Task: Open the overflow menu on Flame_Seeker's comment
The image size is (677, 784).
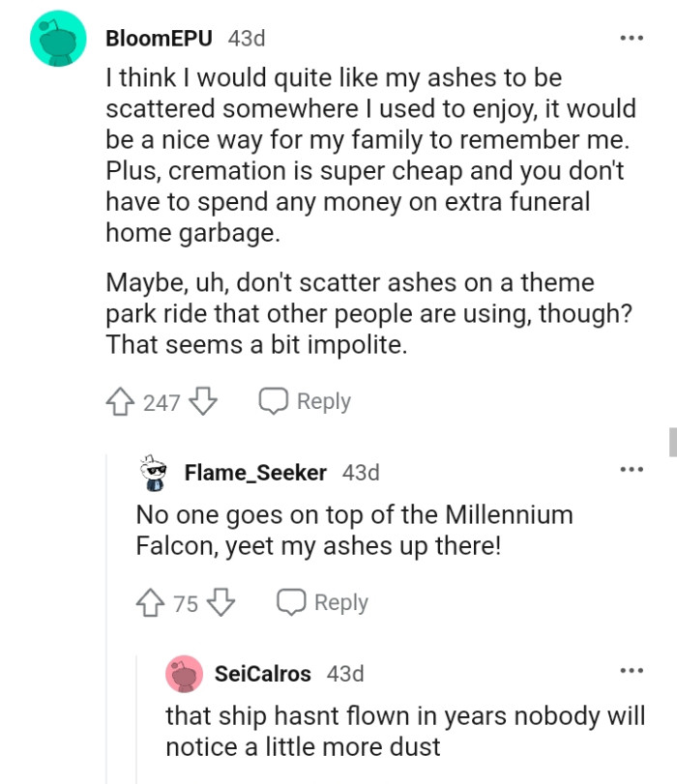Action: (632, 469)
